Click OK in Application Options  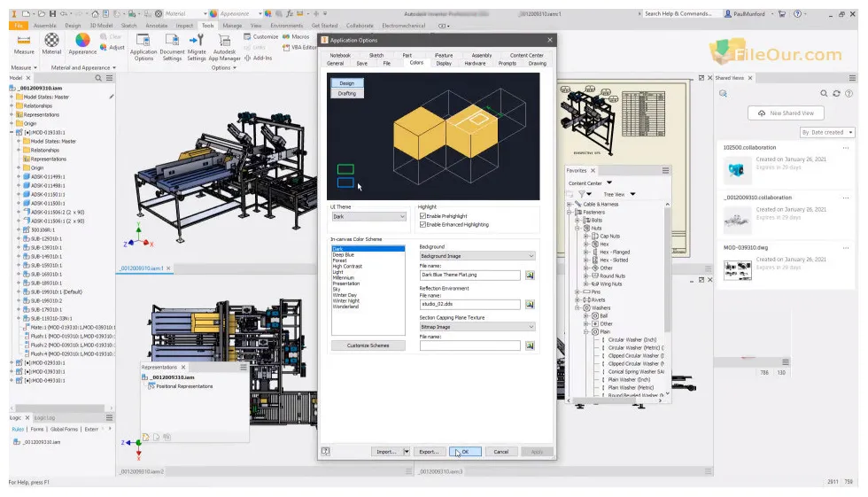[465, 452]
